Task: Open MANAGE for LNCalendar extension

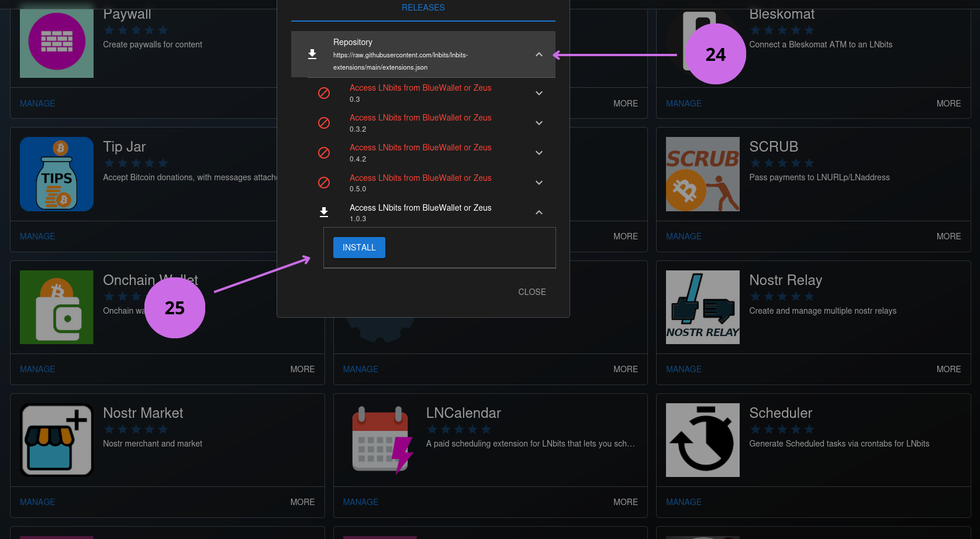Action: tap(361, 502)
